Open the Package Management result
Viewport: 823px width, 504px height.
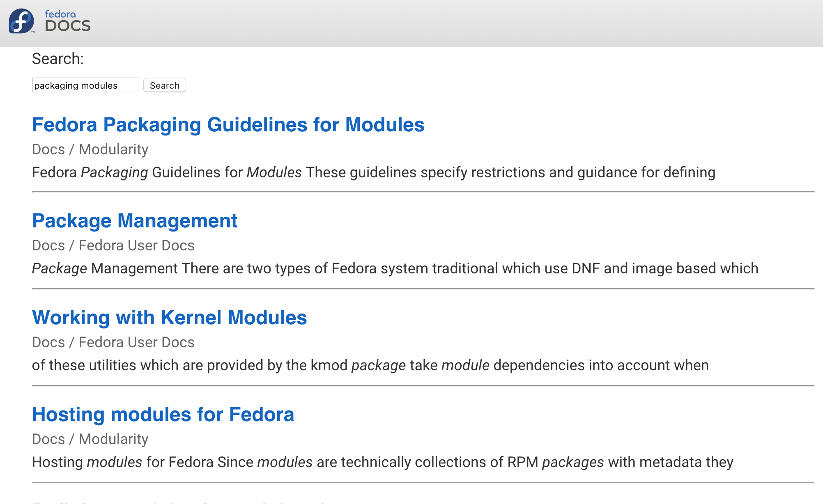pos(135,220)
